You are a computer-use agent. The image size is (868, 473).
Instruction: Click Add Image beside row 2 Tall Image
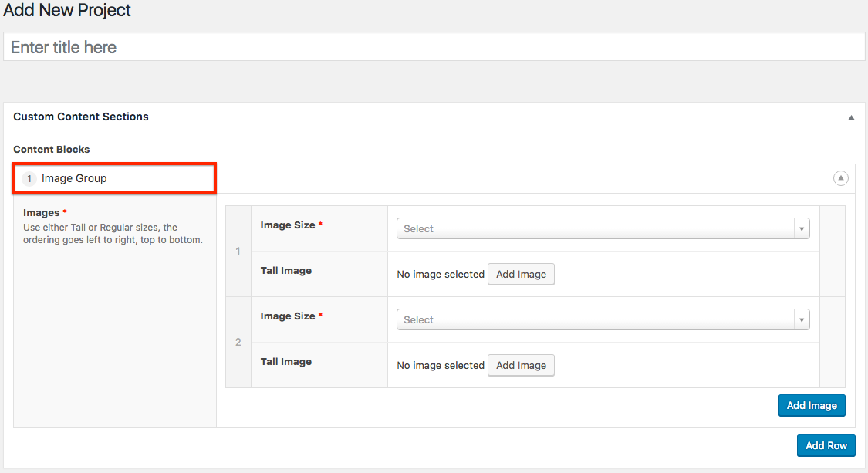pos(521,365)
